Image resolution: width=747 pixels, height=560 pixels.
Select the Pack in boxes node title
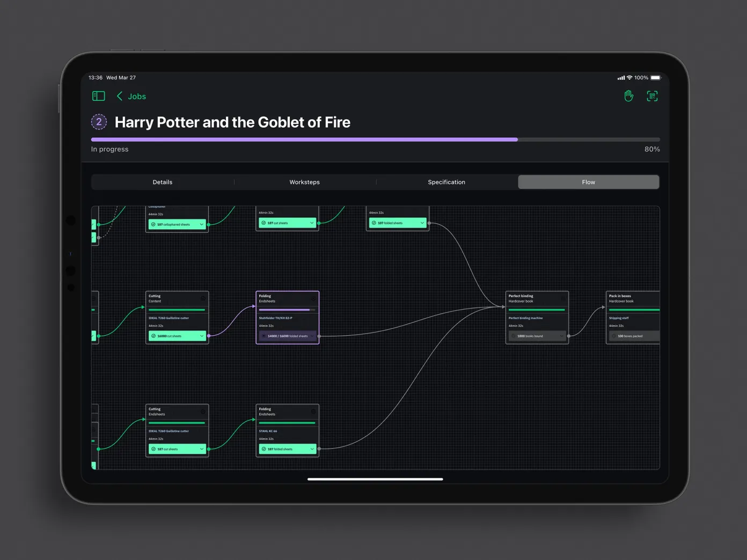pyautogui.click(x=620, y=296)
